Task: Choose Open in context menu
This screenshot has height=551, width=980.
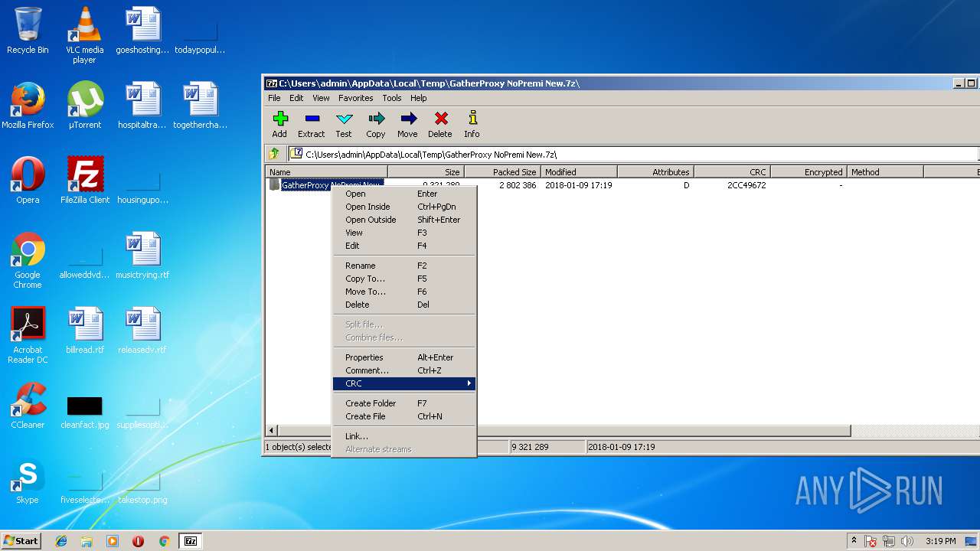Action: [x=404, y=194]
